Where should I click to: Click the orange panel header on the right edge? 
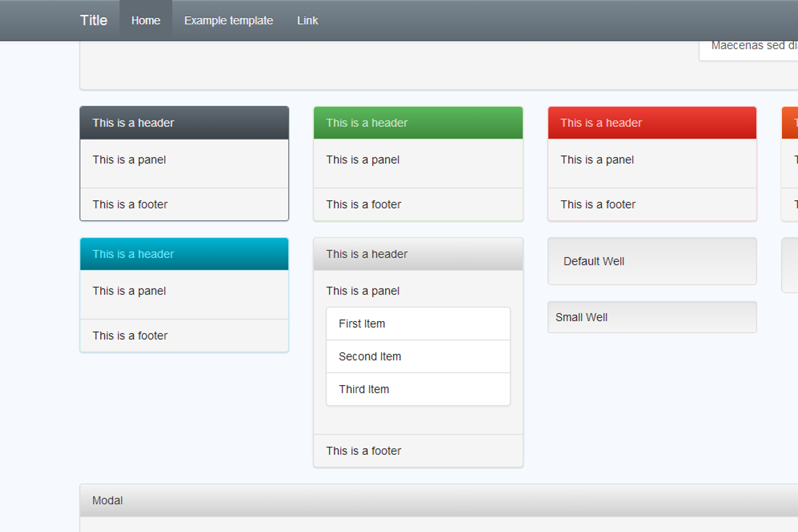click(x=791, y=122)
